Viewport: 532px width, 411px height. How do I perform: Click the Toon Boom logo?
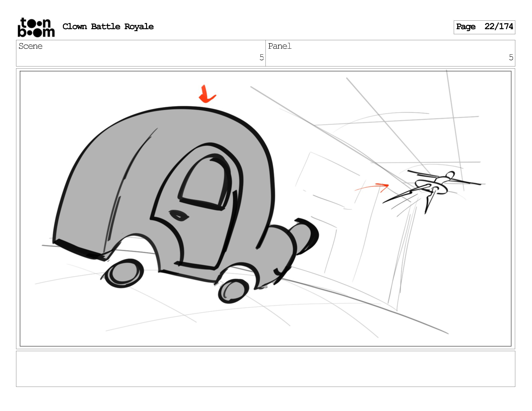click(36, 27)
